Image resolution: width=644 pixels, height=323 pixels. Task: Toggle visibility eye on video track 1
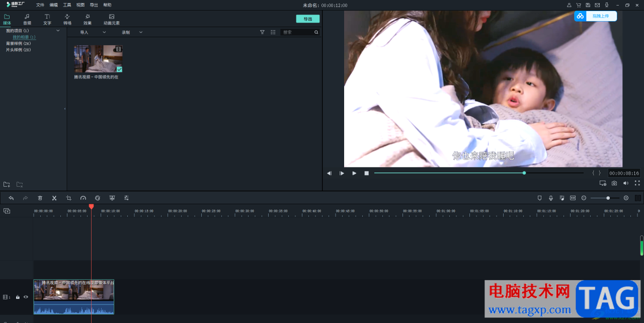26,297
